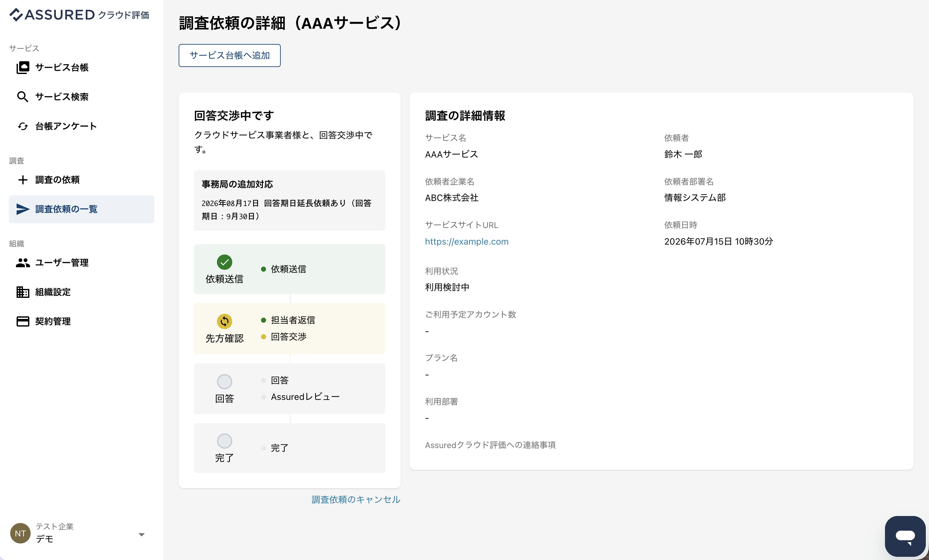
Task: Click the ASSURED クラウド評価 logo text
Action: tap(79, 15)
